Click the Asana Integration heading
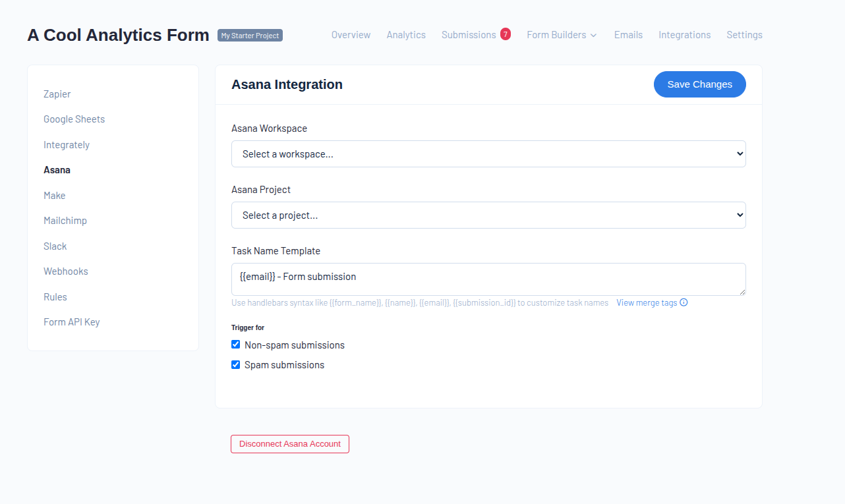This screenshot has width=845, height=504. (287, 84)
